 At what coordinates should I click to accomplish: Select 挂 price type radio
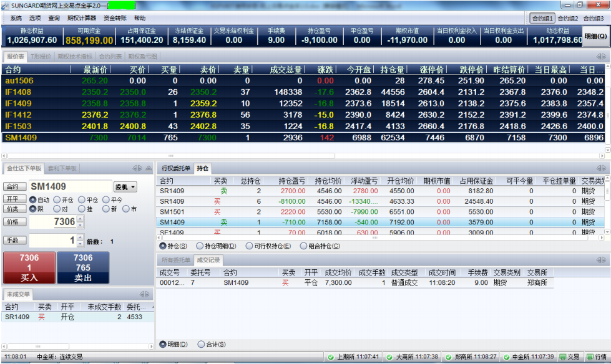coord(81,209)
